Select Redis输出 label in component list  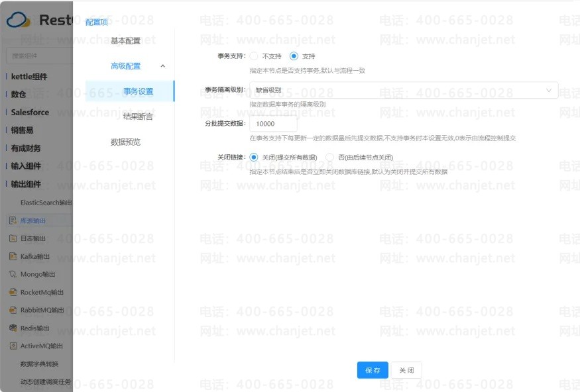[34, 328]
